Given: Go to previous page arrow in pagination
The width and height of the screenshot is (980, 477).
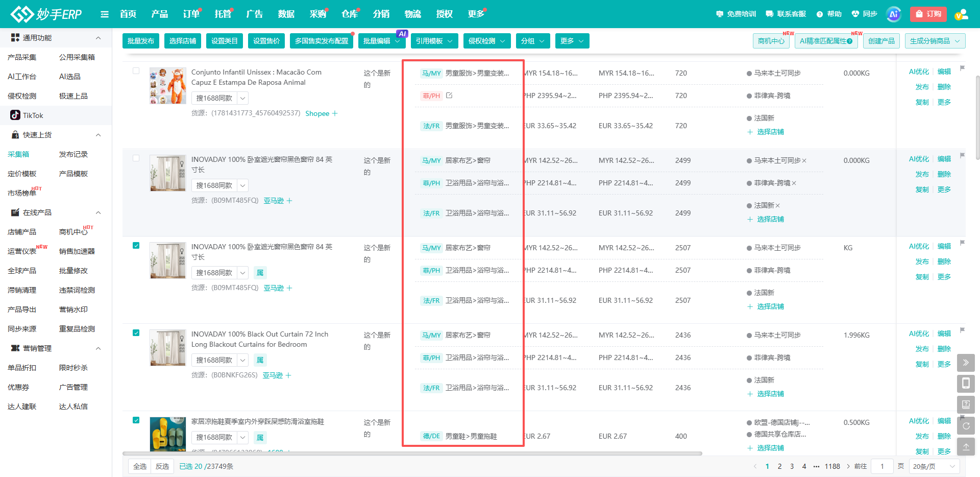Looking at the screenshot, I should click(x=755, y=466).
